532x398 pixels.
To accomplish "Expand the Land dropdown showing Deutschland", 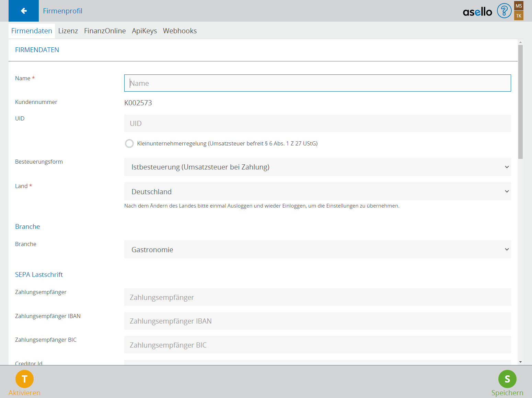I will point(317,191).
